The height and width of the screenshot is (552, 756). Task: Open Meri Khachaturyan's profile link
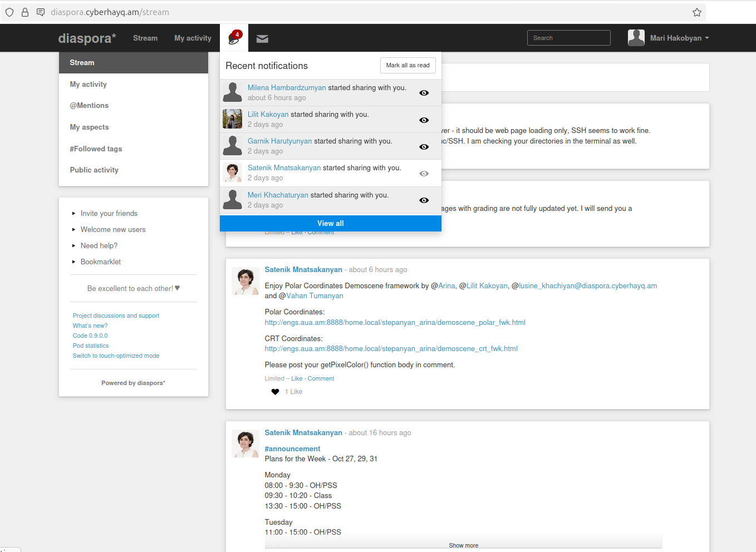click(x=278, y=195)
